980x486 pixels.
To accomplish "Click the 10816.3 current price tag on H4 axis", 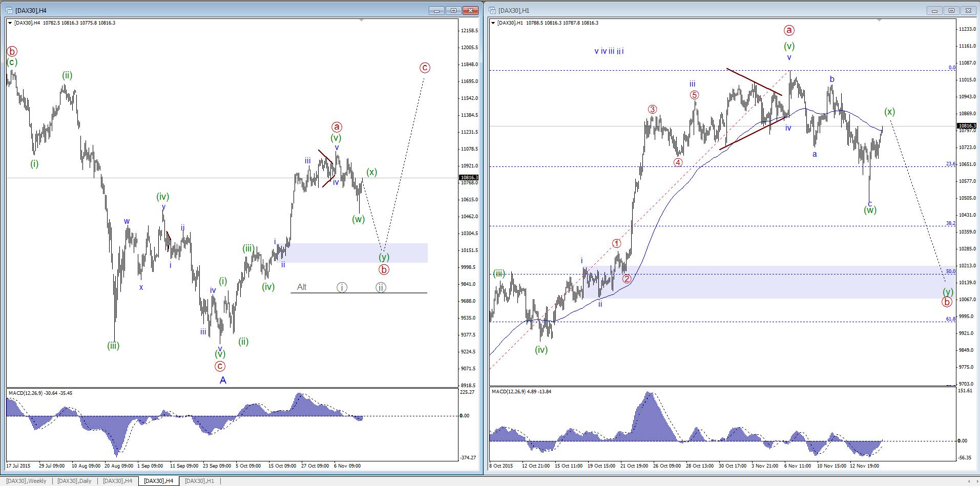I will click(x=469, y=178).
